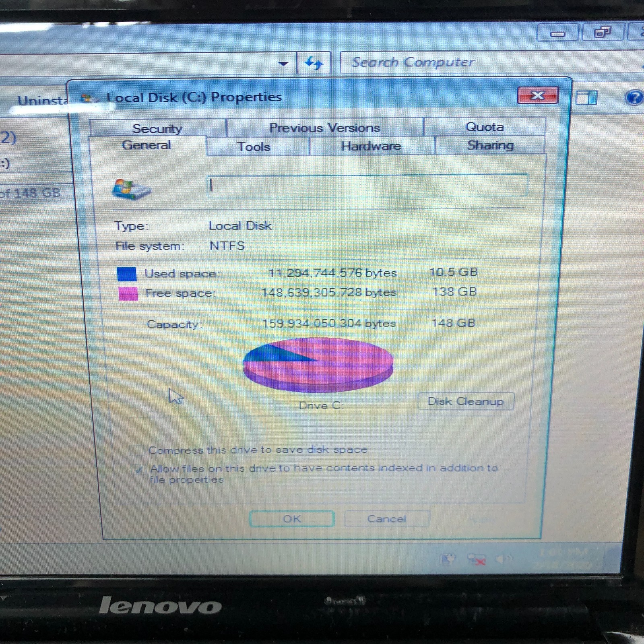This screenshot has width=644, height=644.
Task: Open the Hardware tab
Action: [x=371, y=146]
